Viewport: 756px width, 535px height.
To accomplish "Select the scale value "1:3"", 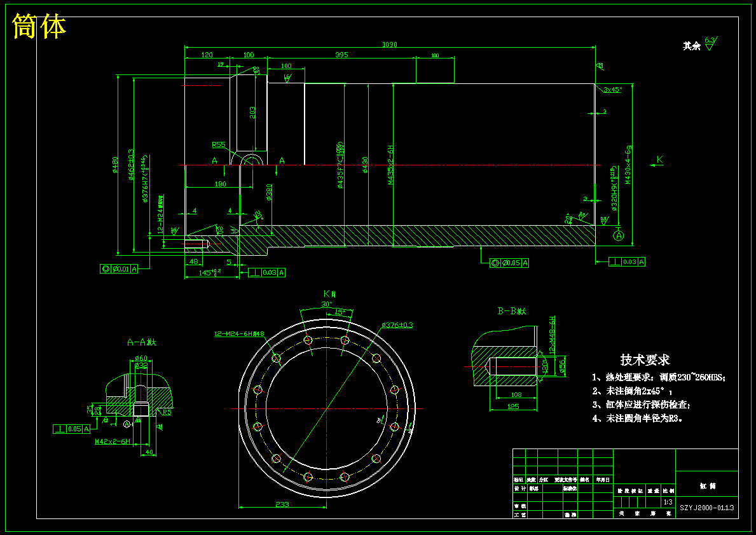I will [668, 502].
